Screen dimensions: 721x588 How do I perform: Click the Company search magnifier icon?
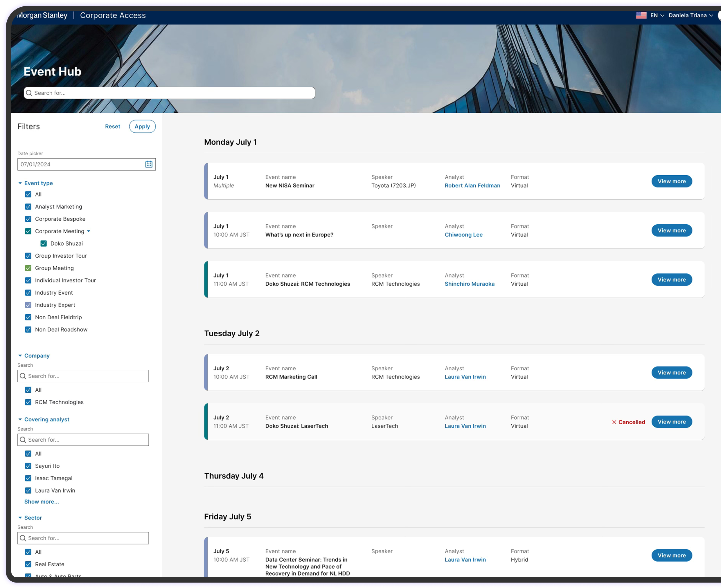coord(23,376)
